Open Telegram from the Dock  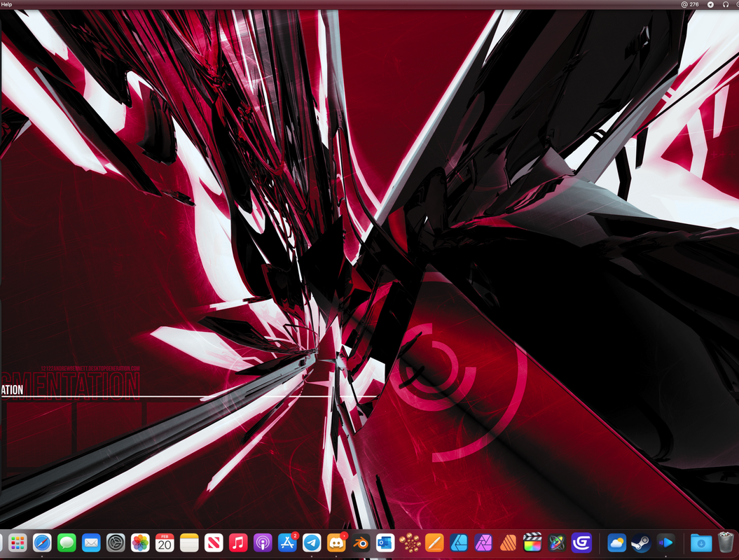[312, 543]
